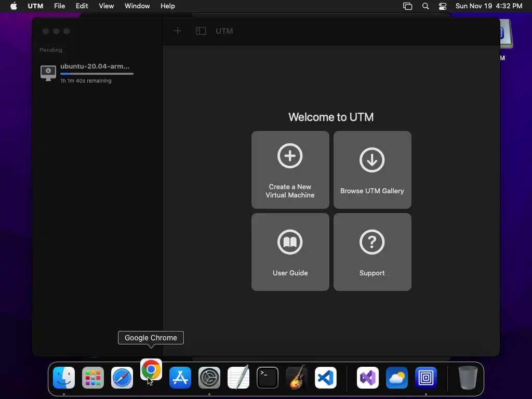Open the UTM application menu
Image resolution: width=532 pixels, height=399 pixels.
click(x=35, y=6)
